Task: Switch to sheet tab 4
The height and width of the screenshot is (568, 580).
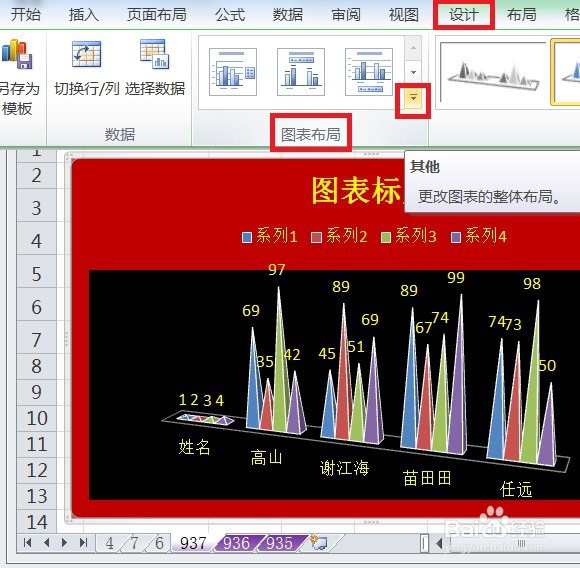Action: 109,543
